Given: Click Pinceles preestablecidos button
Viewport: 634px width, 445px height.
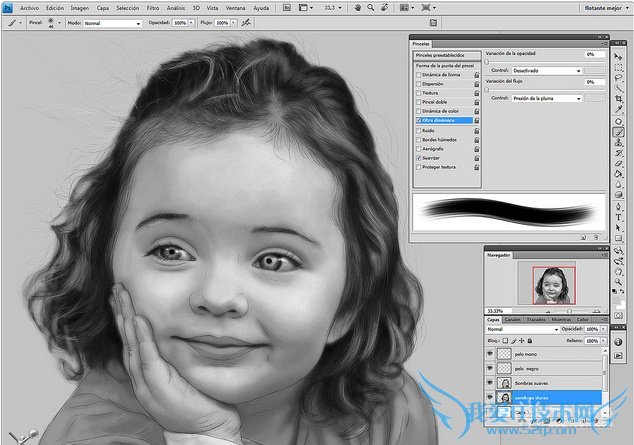Looking at the screenshot, I should 446,55.
